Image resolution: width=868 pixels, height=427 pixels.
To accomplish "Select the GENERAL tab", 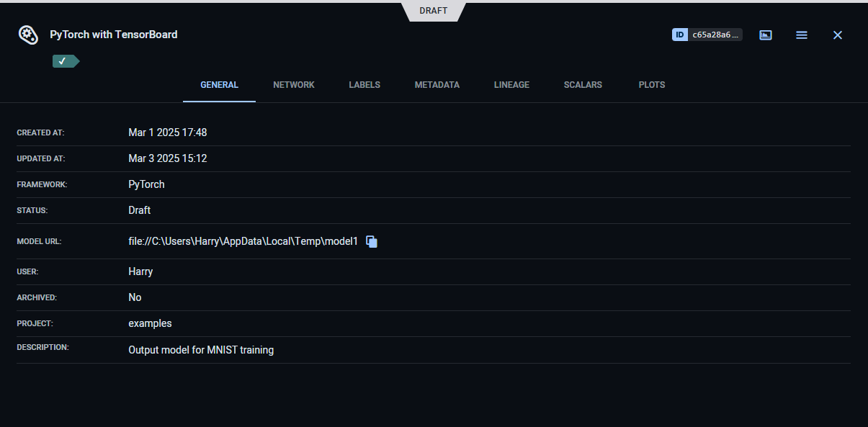I will point(219,85).
